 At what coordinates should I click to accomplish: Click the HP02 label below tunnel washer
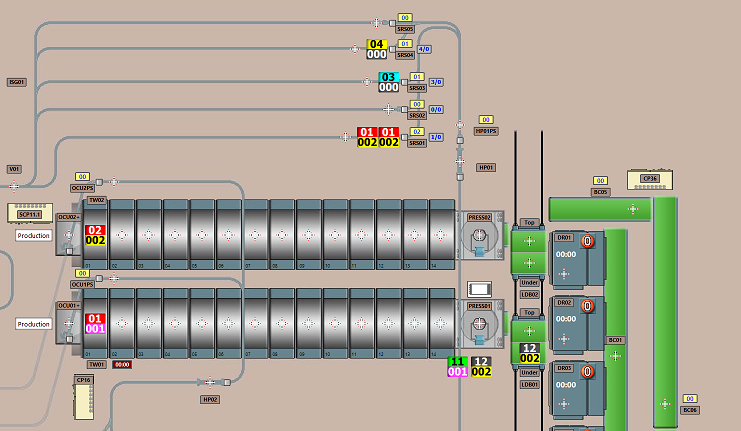(x=210, y=399)
